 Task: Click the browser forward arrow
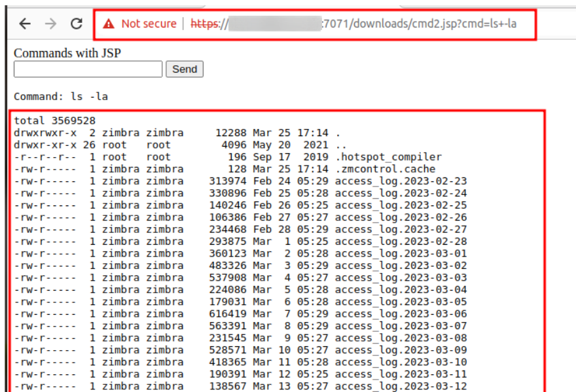[50, 24]
